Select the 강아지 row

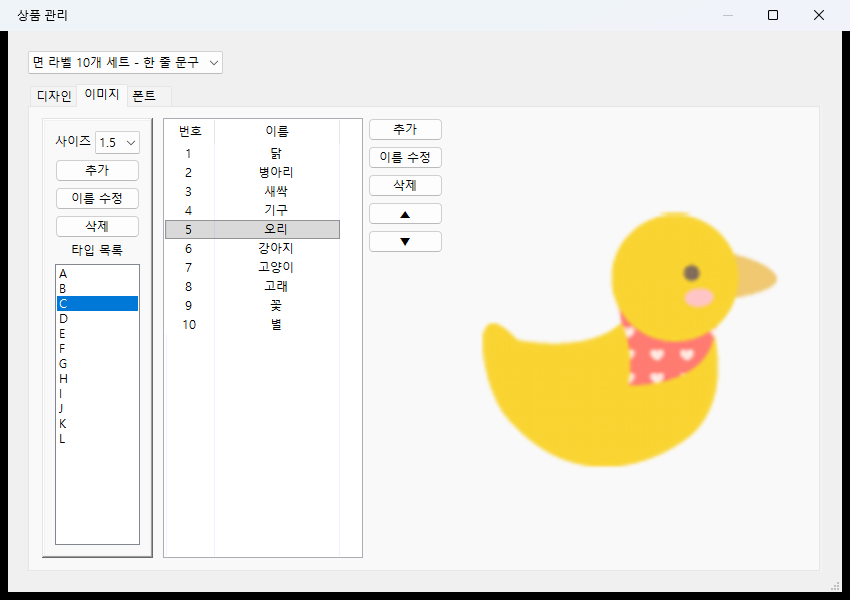(253, 248)
